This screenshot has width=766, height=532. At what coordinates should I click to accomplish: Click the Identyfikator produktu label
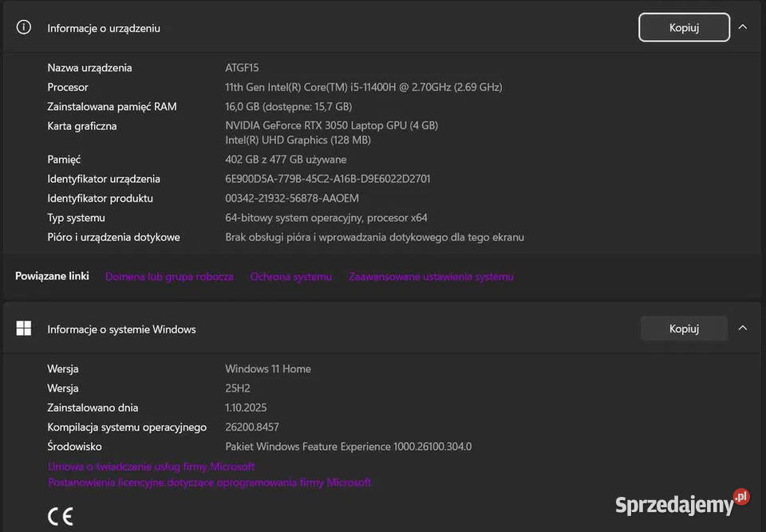click(x=101, y=199)
